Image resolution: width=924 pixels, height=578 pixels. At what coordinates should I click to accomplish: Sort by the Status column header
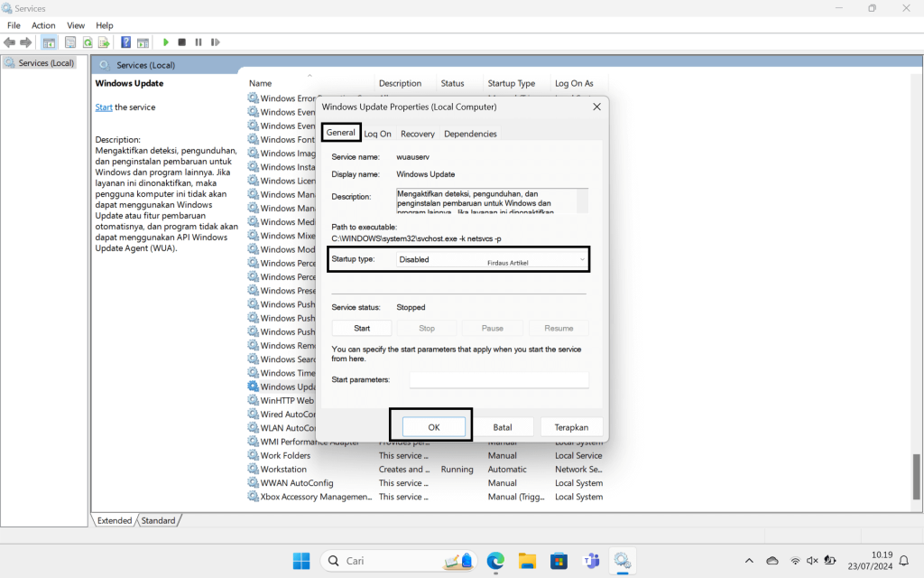(453, 83)
